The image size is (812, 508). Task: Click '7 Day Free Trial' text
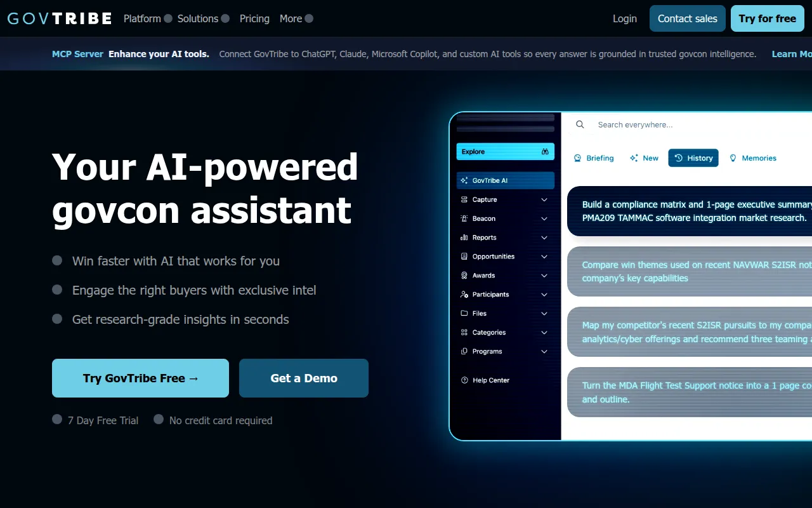(103, 420)
